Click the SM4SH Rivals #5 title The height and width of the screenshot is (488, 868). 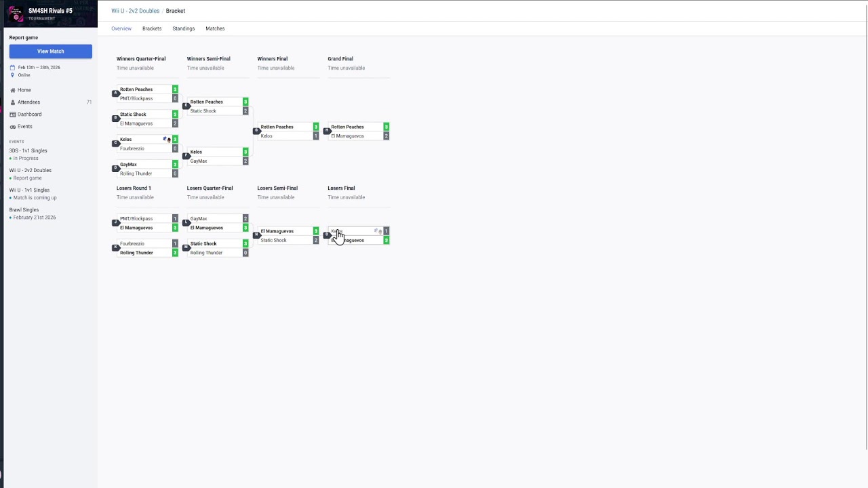coord(50,11)
